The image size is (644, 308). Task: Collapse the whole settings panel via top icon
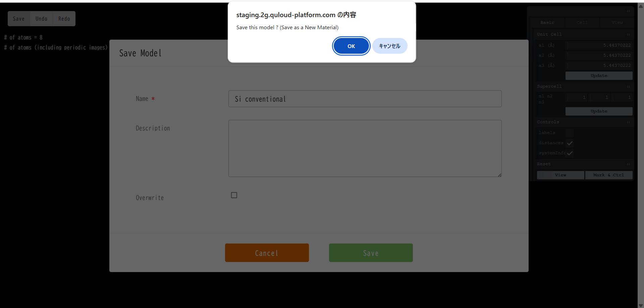[628, 11]
